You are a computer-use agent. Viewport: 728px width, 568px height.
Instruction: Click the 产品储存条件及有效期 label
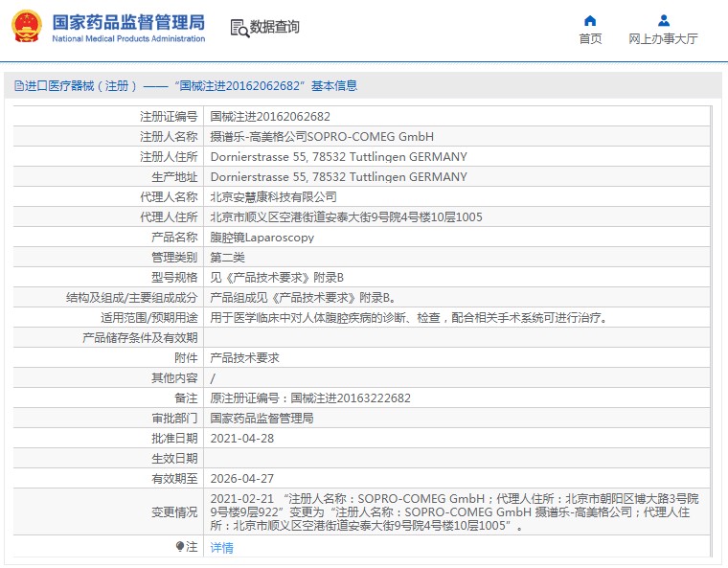click(x=140, y=338)
